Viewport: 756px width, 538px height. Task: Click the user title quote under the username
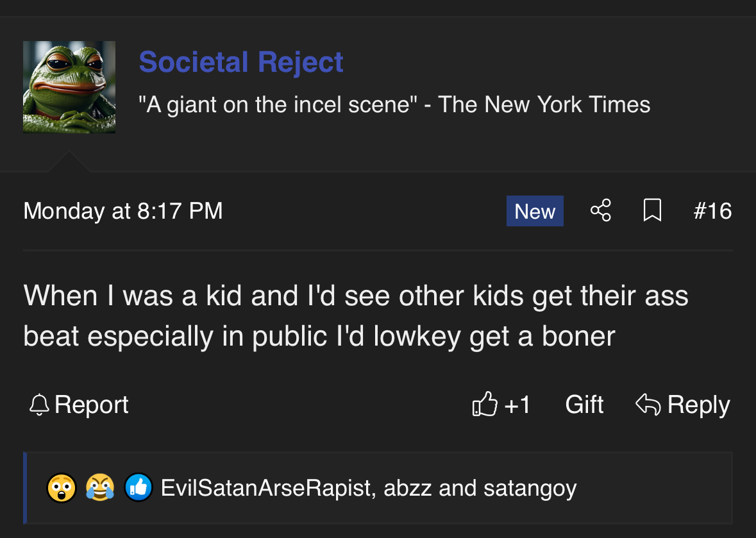click(394, 104)
